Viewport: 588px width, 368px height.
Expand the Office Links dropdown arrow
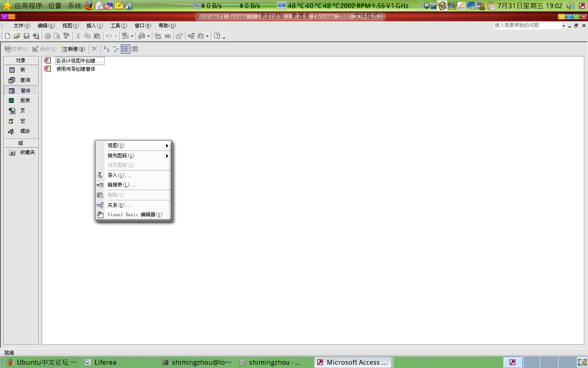pos(132,36)
